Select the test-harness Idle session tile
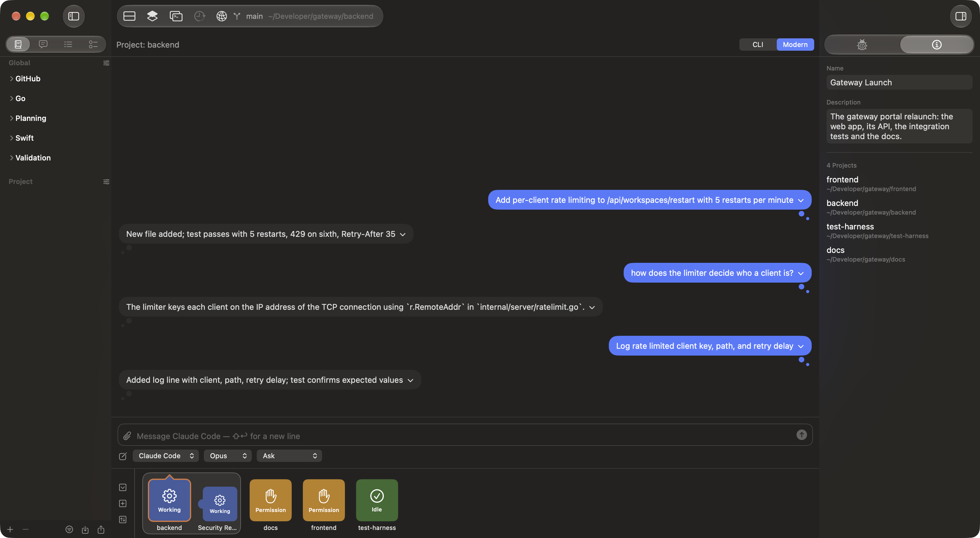 (x=377, y=500)
